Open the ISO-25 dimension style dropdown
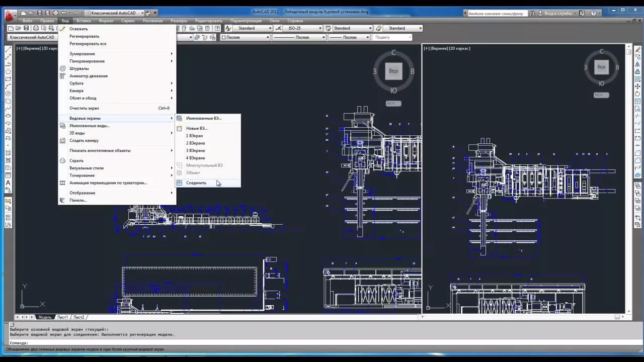 pyautogui.click(x=302, y=28)
